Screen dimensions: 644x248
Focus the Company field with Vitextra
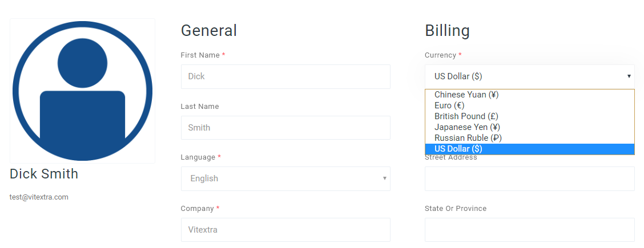click(x=285, y=230)
